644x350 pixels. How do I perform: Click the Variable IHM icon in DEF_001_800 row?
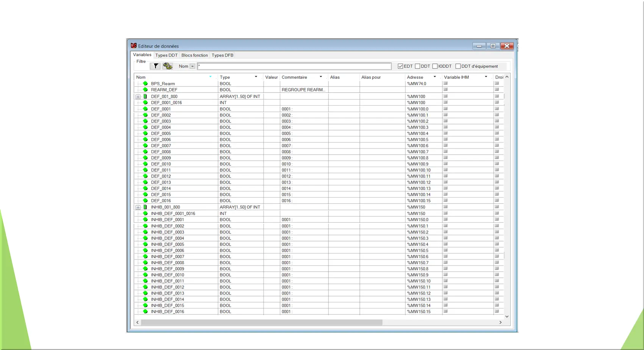point(445,96)
